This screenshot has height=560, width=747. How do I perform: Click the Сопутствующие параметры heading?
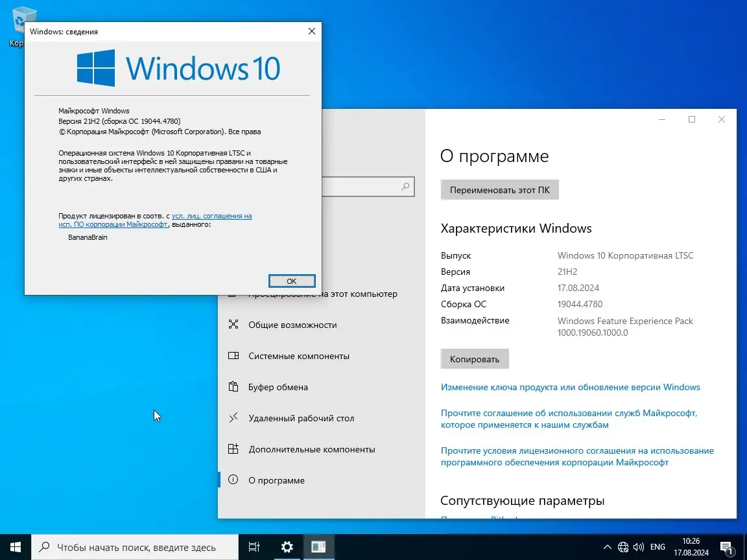click(x=522, y=500)
